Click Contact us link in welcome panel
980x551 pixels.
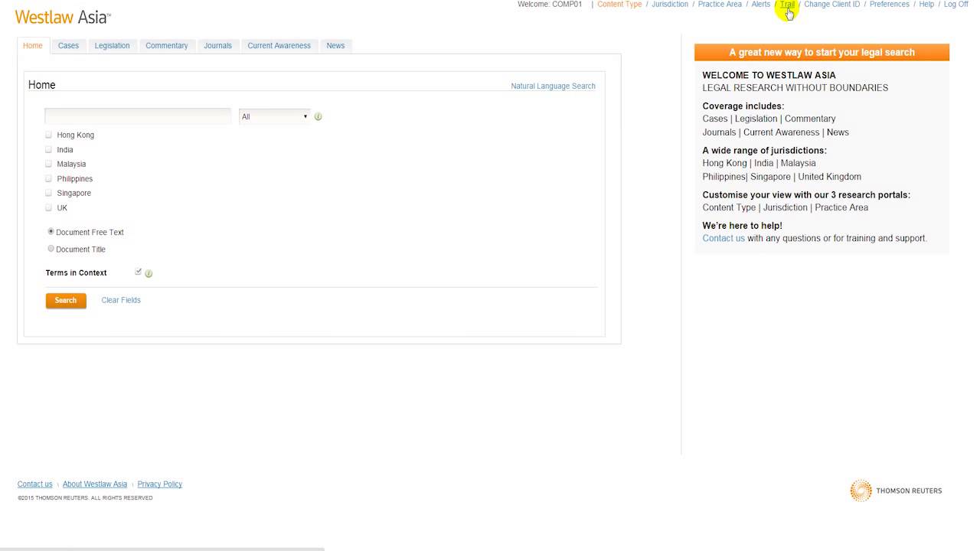click(x=724, y=239)
